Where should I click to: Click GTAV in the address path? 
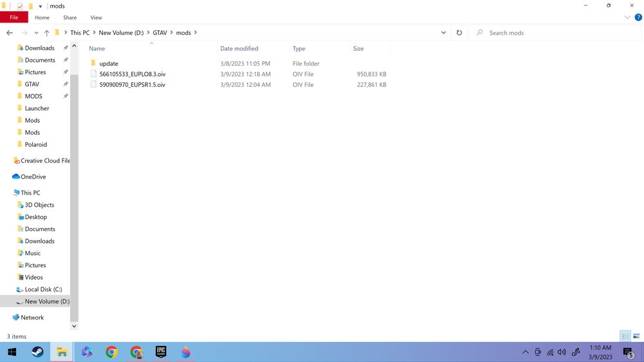coord(160,32)
